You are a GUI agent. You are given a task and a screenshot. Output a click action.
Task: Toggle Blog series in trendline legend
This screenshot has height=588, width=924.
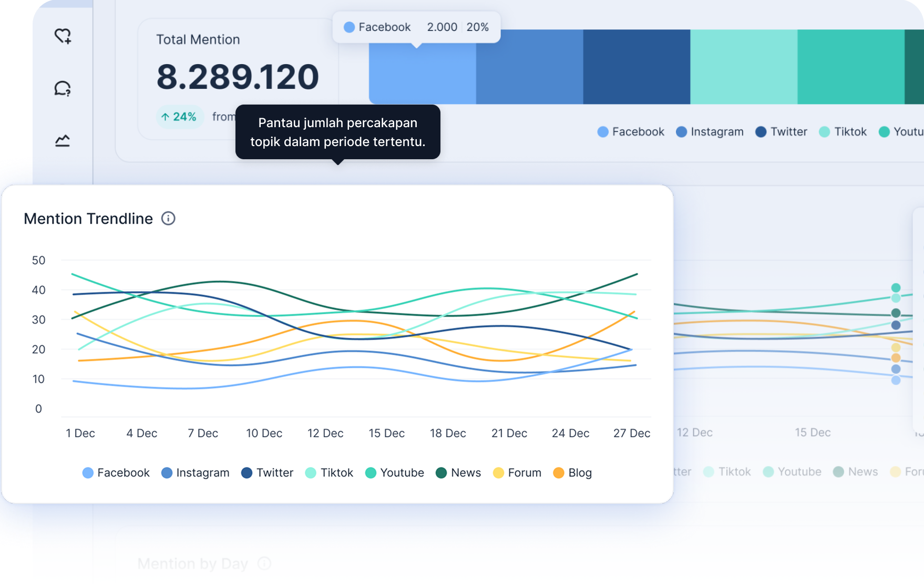(573, 473)
